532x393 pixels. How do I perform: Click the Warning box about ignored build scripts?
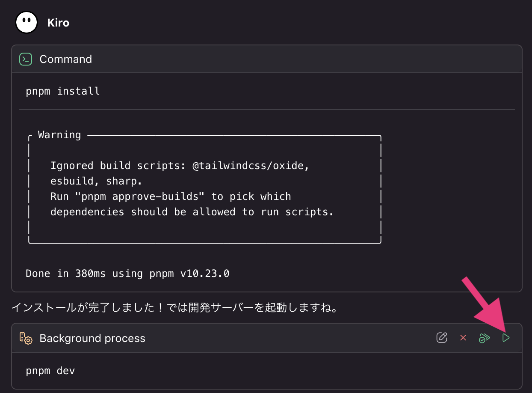[204, 188]
